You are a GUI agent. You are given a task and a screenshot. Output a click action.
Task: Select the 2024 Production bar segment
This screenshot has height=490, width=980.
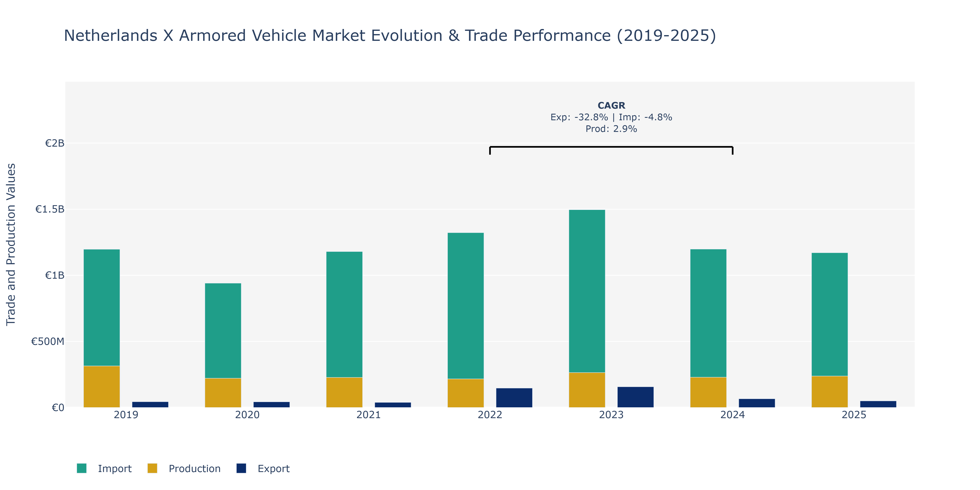(708, 392)
